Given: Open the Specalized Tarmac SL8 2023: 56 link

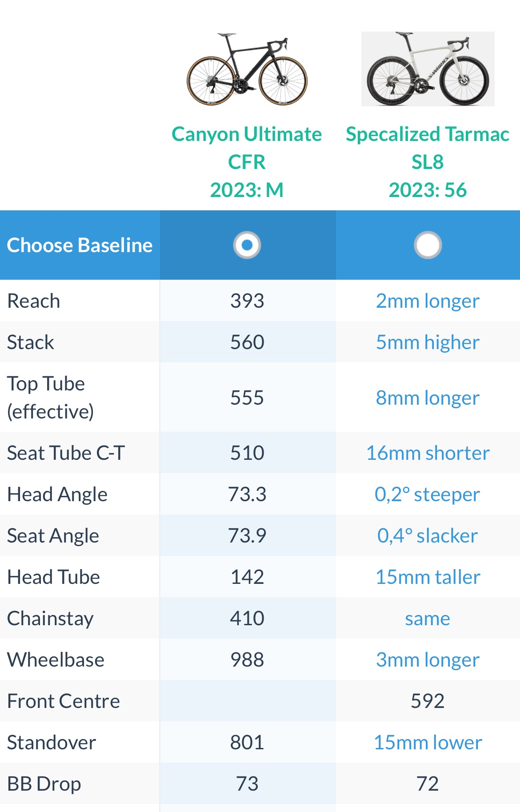Looking at the screenshot, I should click(428, 162).
